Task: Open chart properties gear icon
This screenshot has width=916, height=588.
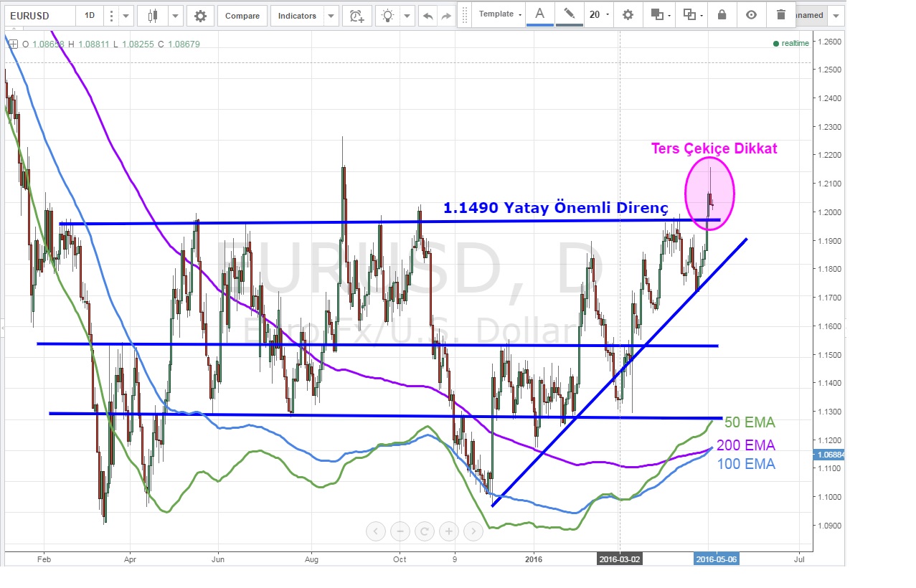Action: (x=200, y=16)
